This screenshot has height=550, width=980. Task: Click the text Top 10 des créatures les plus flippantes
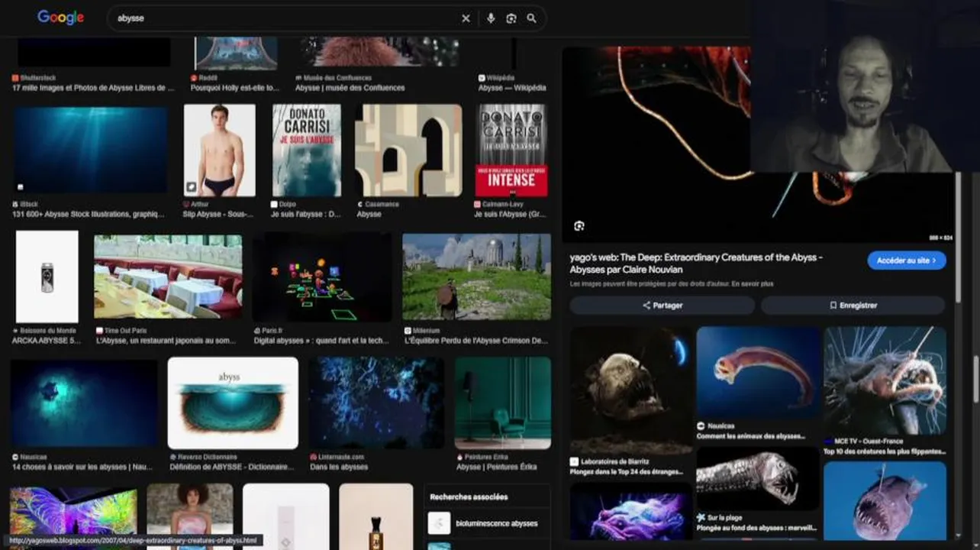[885, 451]
